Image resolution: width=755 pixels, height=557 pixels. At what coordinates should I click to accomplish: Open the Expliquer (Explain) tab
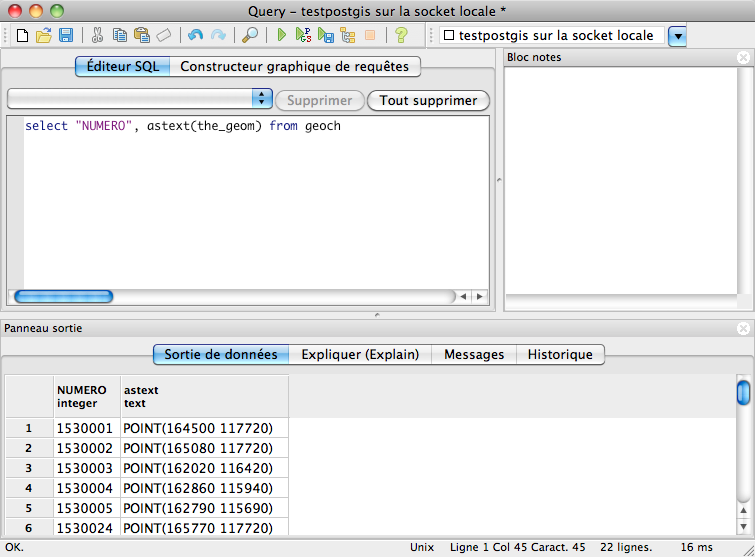point(360,354)
